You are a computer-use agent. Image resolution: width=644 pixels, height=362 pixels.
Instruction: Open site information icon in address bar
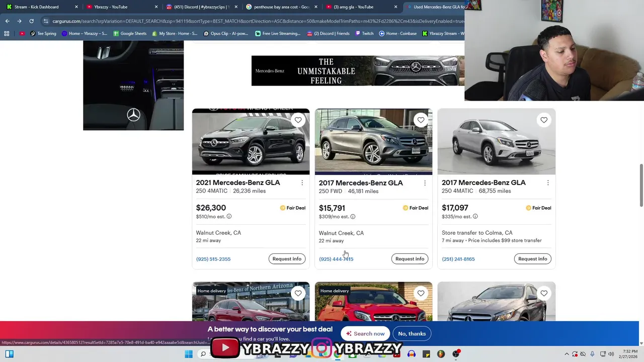pyautogui.click(x=46, y=21)
